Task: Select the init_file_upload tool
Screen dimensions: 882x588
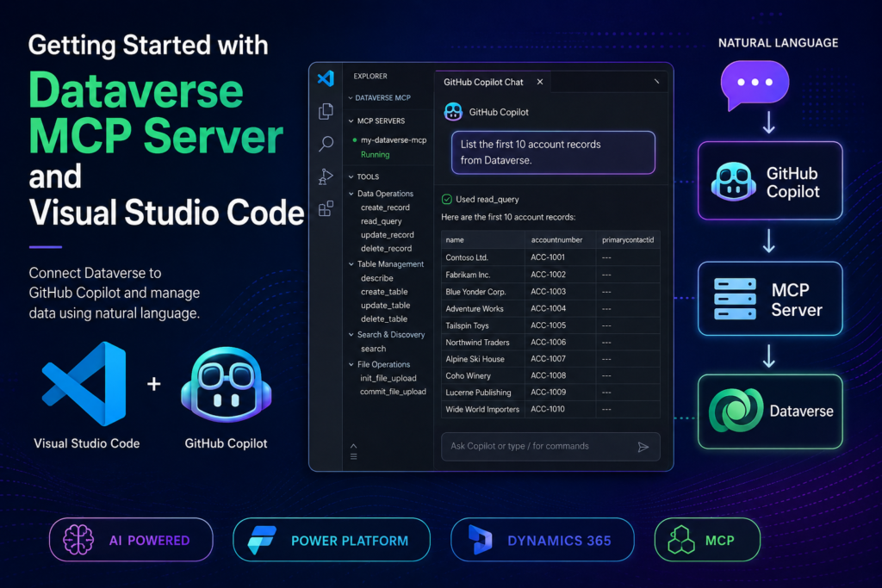Action: [x=388, y=378]
